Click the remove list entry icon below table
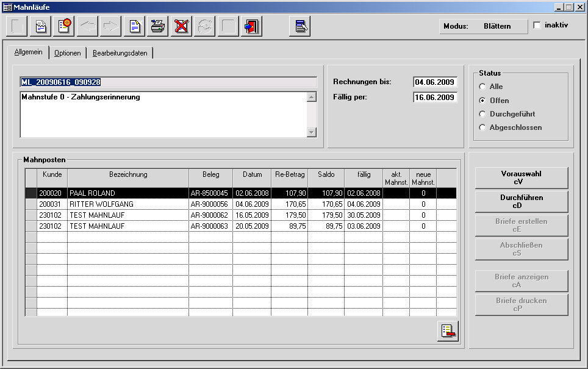 coord(447,330)
